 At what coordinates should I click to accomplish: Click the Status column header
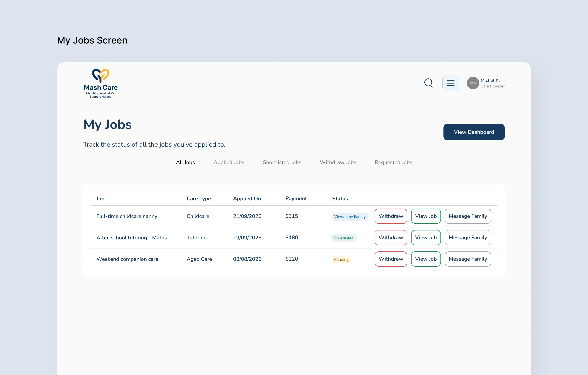[x=340, y=199]
